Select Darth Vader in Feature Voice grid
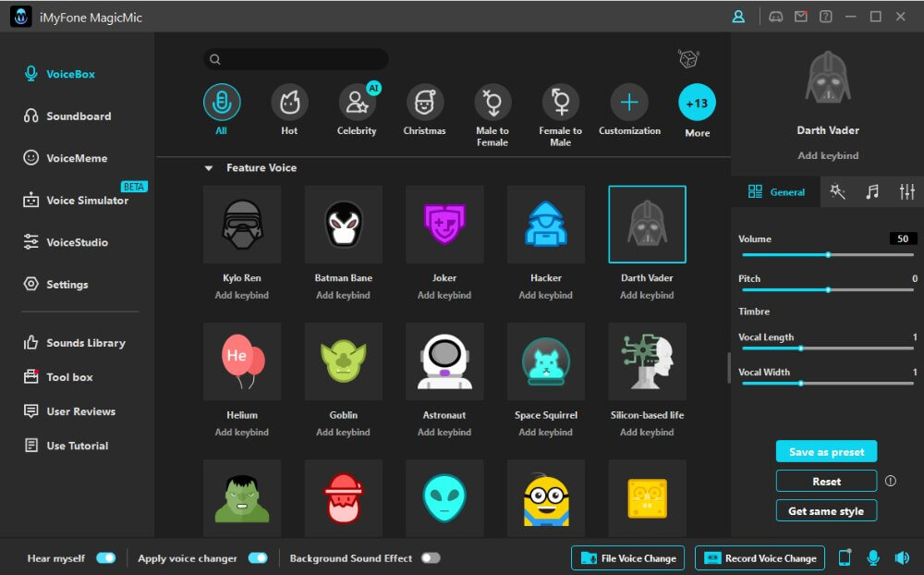Image resolution: width=924 pixels, height=575 pixels. click(x=647, y=224)
